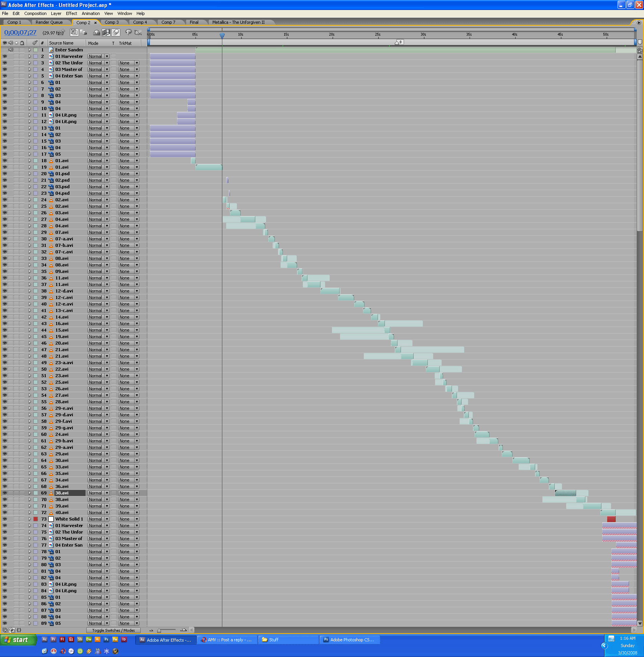This screenshot has height=657, width=644.
Task: Click the Brainstorm icon
Action: pos(128,33)
